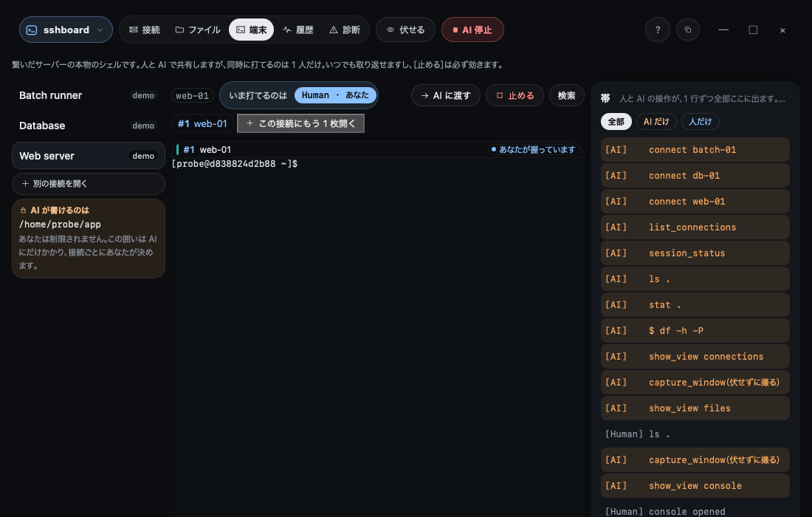
Task: Click the AI 停止 stop button
Action: coord(472,30)
